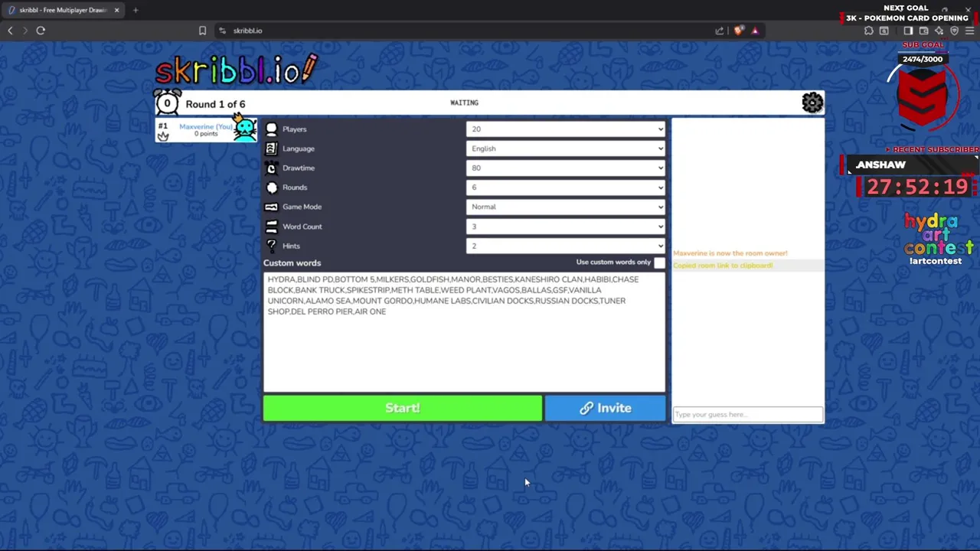Go back in browser

(10, 31)
